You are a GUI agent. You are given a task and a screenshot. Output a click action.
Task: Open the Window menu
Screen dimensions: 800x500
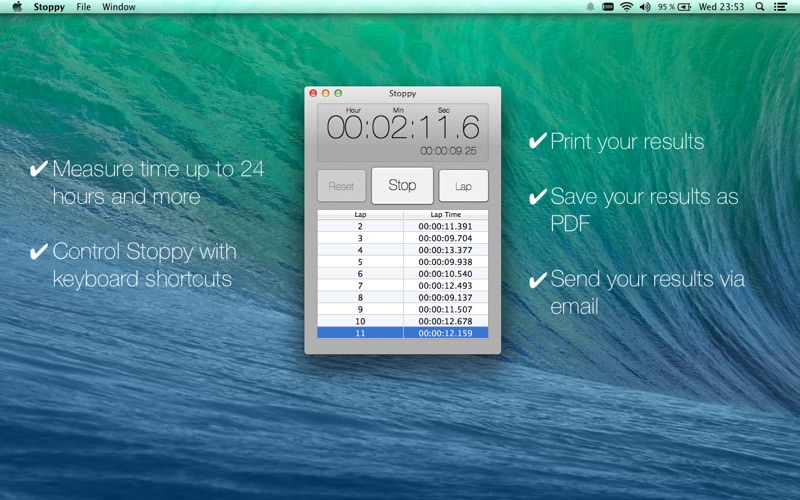(118, 7)
